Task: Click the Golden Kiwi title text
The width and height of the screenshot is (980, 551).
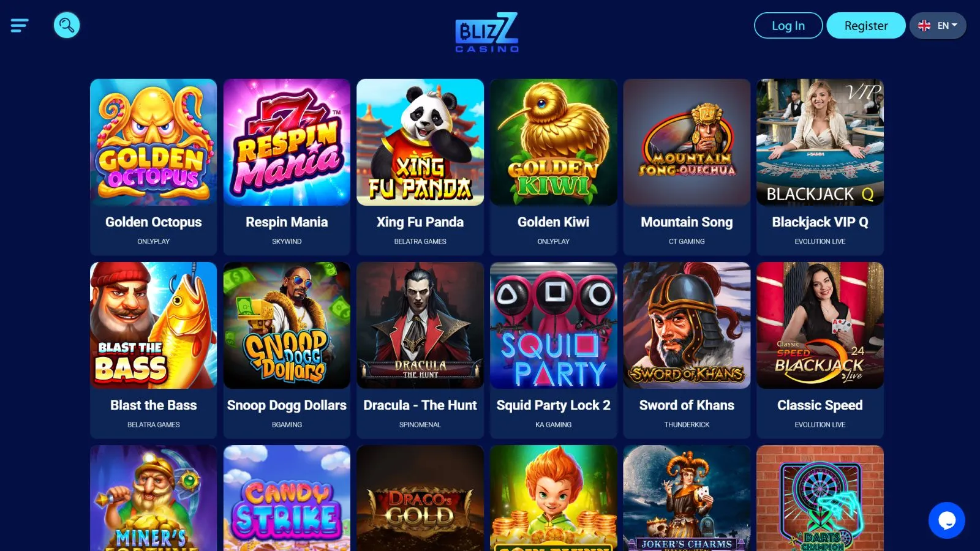Action: click(x=554, y=222)
